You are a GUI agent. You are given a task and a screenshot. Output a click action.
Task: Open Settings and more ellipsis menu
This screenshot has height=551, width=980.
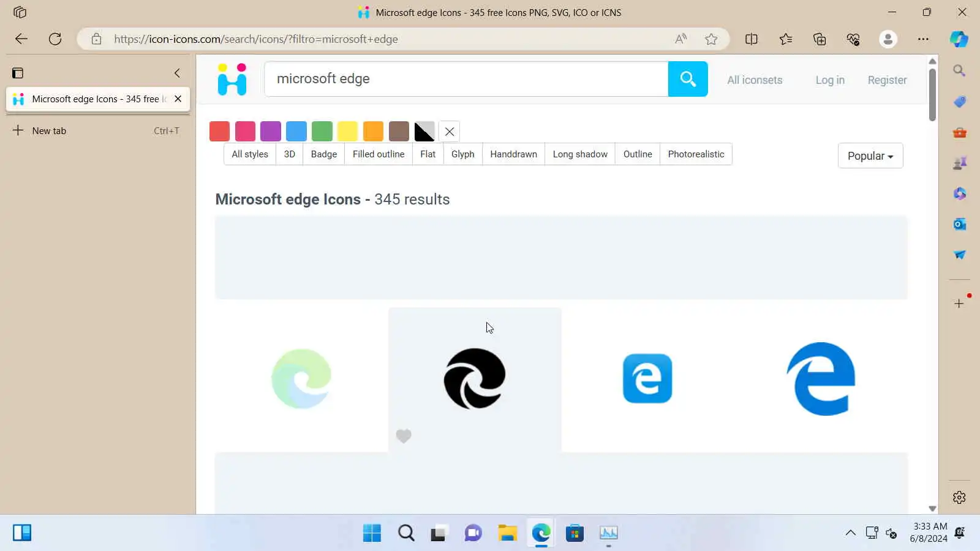coord(923,39)
